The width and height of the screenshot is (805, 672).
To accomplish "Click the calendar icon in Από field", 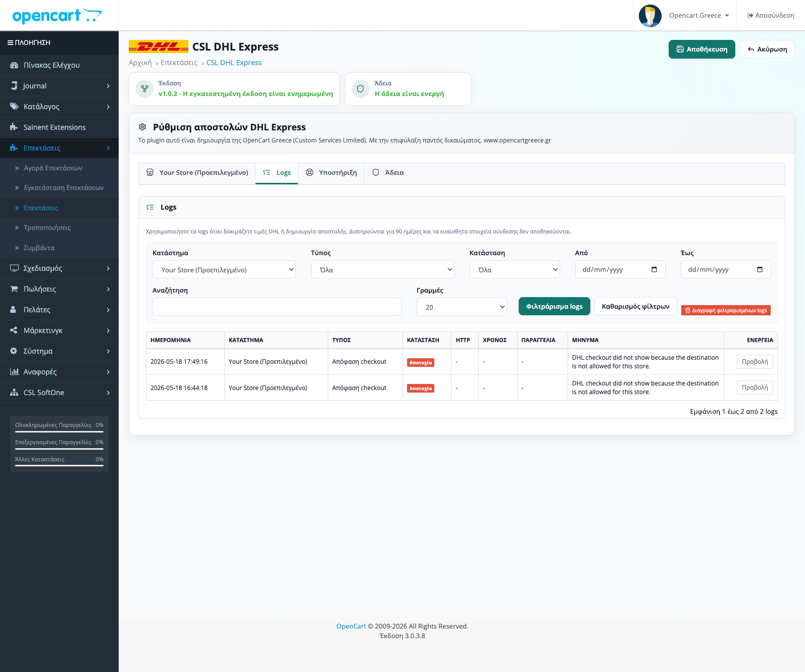I will click(654, 269).
